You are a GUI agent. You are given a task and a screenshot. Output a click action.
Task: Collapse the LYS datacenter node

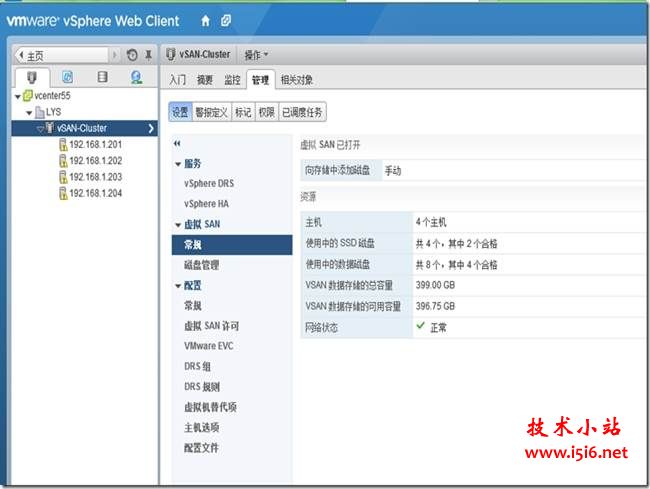pyautogui.click(x=29, y=113)
